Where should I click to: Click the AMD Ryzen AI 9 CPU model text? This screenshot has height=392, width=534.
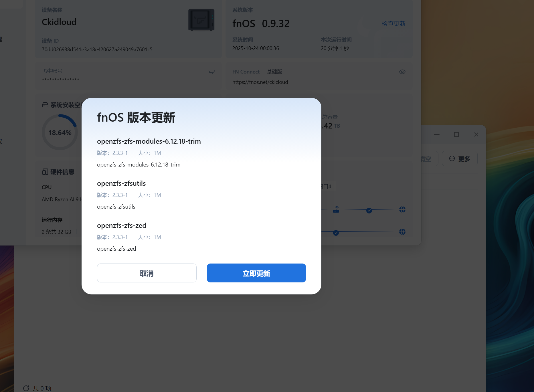(62, 199)
